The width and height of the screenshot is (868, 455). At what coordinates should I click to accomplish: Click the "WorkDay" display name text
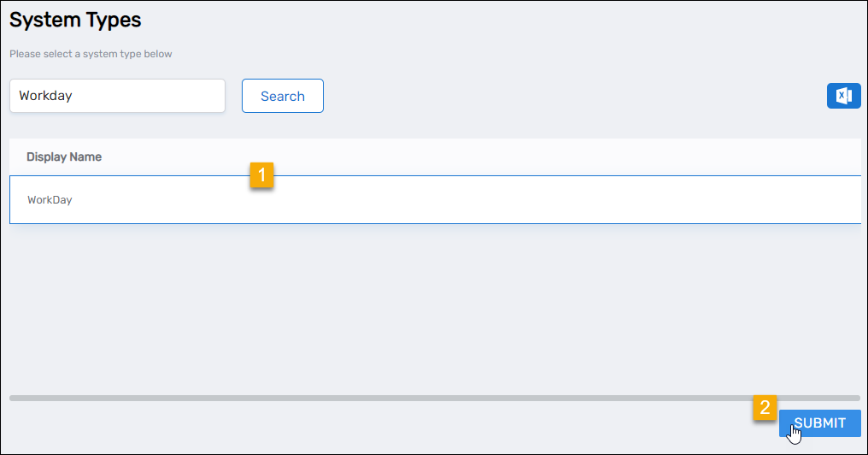50,200
